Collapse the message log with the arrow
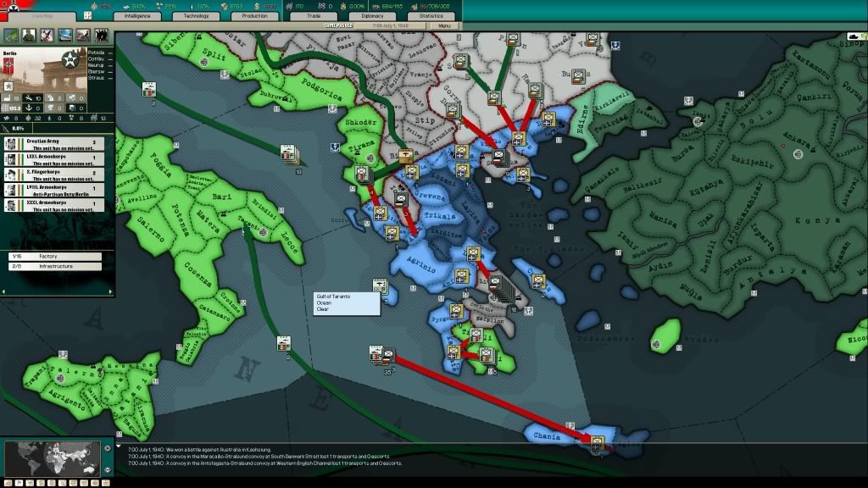The height and width of the screenshot is (488, 868). point(120,447)
